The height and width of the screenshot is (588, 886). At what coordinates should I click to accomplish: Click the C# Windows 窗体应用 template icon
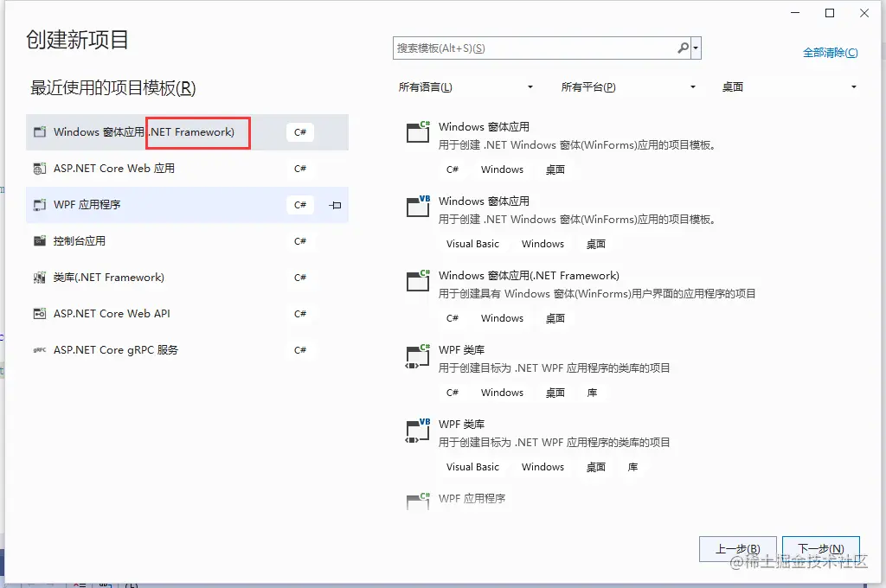click(x=418, y=131)
